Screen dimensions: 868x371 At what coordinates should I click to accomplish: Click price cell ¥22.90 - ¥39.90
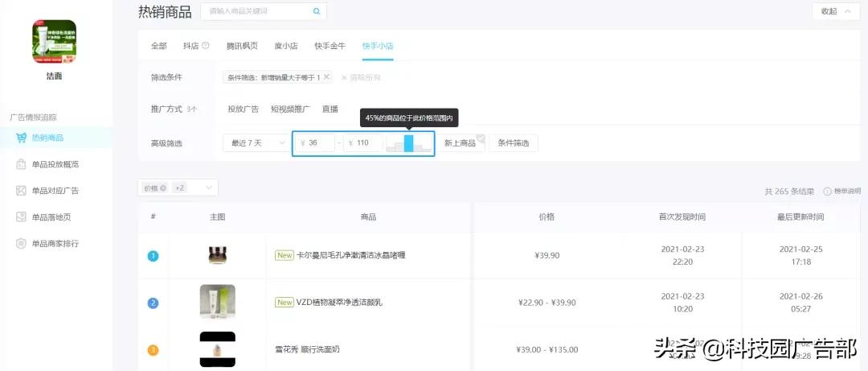click(x=547, y=303)
